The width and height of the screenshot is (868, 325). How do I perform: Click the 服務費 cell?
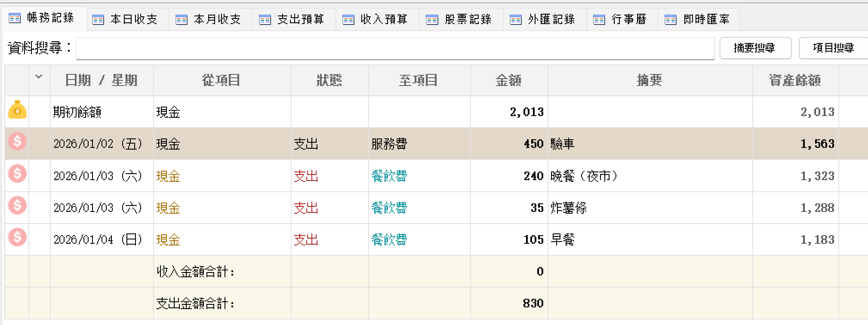click(x=419, y=144)
